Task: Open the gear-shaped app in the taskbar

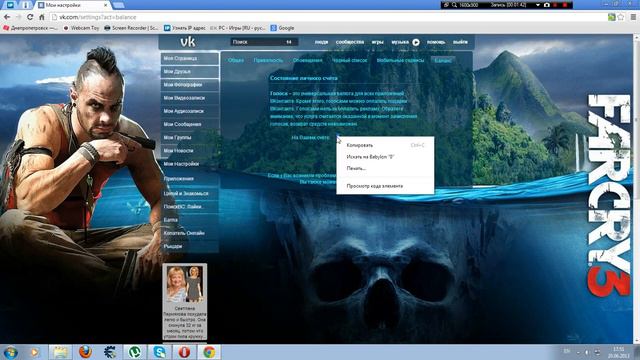Action: (x=110, y=352)
